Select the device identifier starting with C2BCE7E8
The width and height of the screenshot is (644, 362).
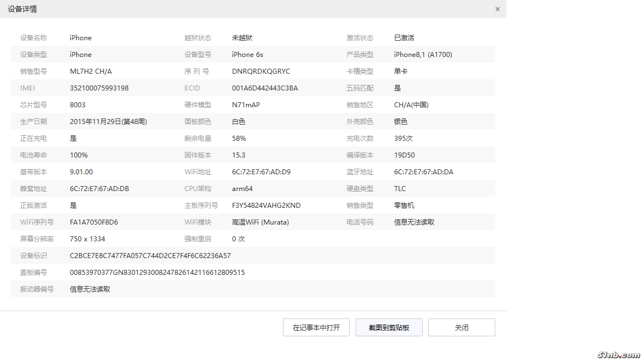[x=150, y=256]
